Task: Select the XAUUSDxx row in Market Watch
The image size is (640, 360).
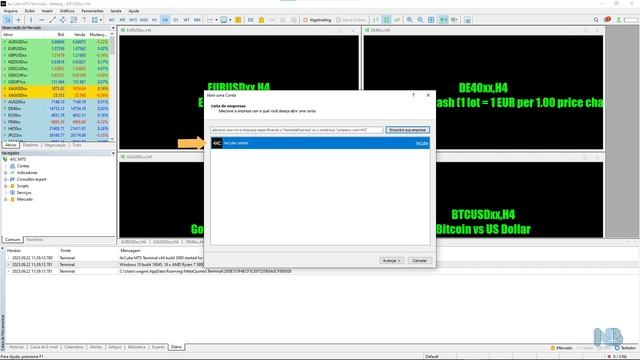Action: point(56,89)
